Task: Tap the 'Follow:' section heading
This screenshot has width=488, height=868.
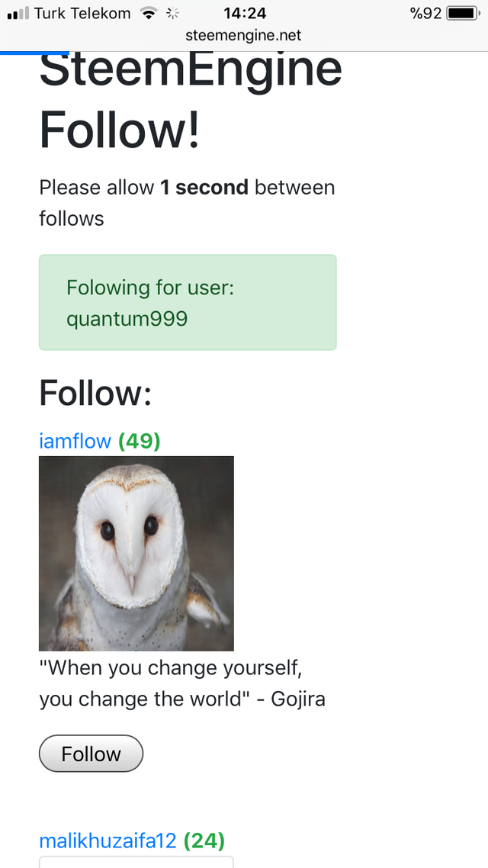Action: 95,393
